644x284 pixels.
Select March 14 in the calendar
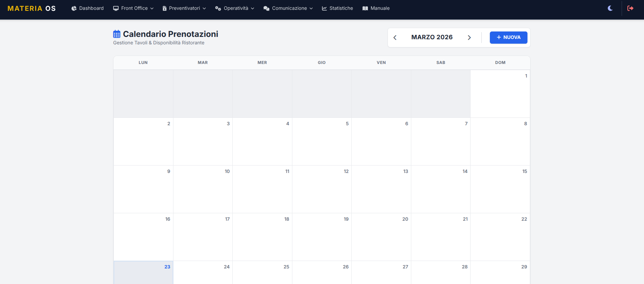click(x=440, y=189)
